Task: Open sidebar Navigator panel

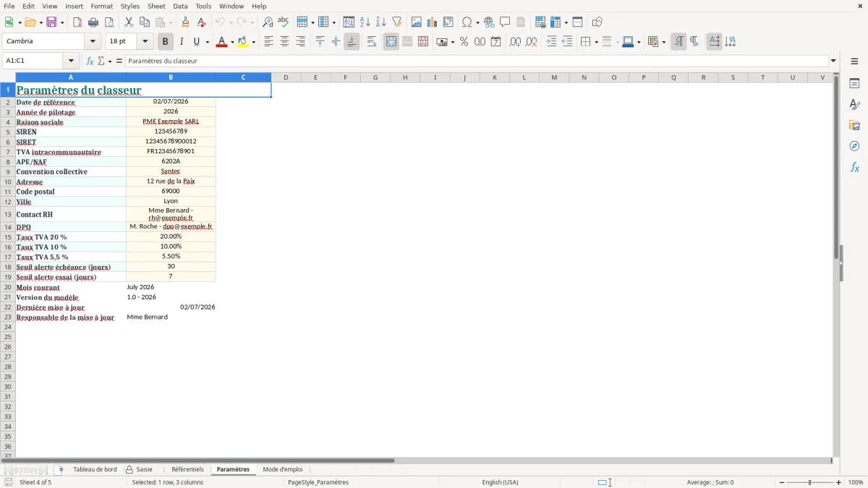Action: (x=854, y=146)
